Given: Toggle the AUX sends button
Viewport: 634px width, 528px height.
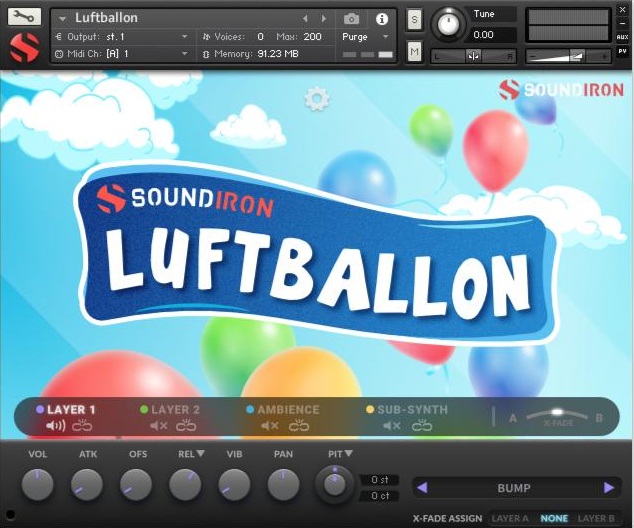Looking at the screenshot, I should (623, 37).
